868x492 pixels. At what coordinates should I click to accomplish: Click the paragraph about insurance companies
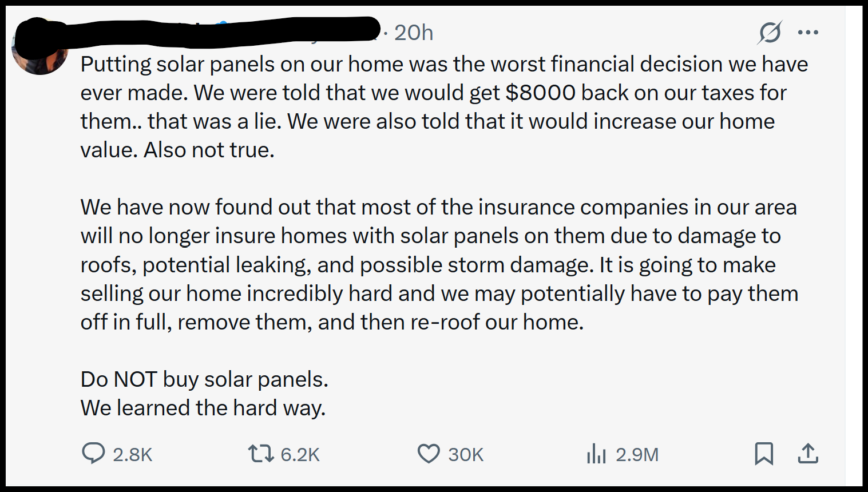[x=439, y=265]
